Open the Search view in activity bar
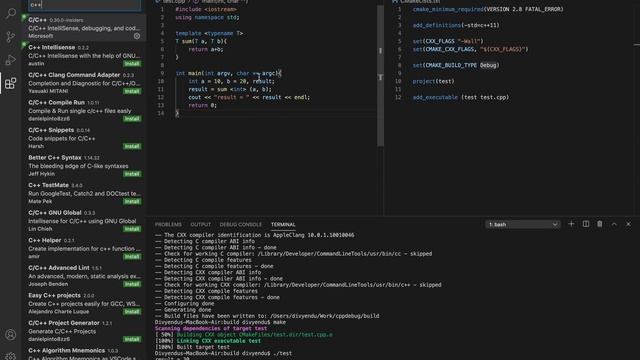Image resolution: width=640 pixels, height=360 pixels. click(11, 13)
